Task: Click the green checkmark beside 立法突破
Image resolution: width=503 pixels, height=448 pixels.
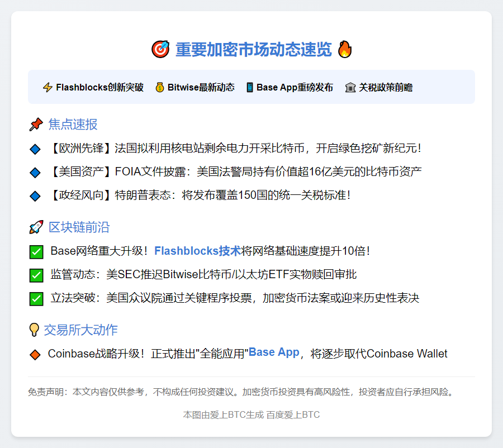Action: coord(36,299)
